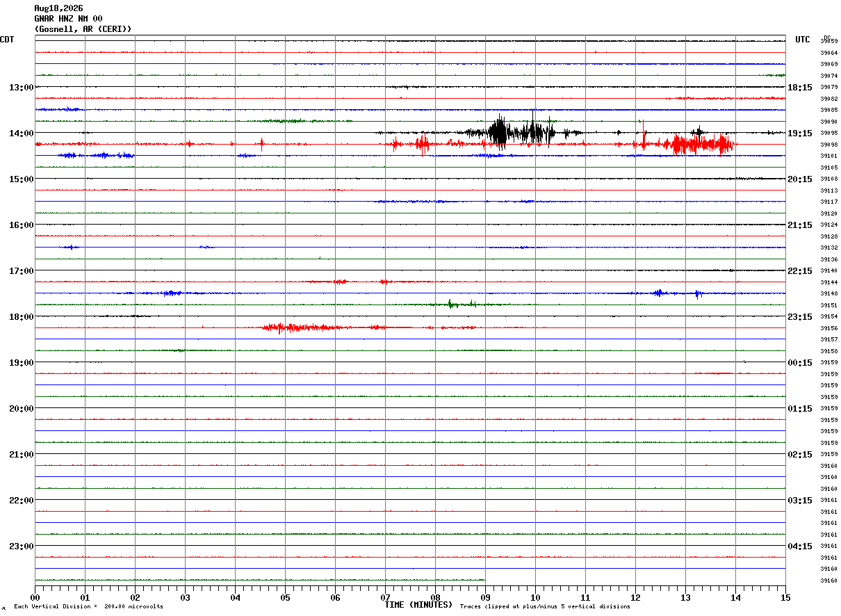Image resolution: width=841 pixels, height=616 pixels.
Task: Select the minute 05 tick on the time axis
Action: coord(285,597)
